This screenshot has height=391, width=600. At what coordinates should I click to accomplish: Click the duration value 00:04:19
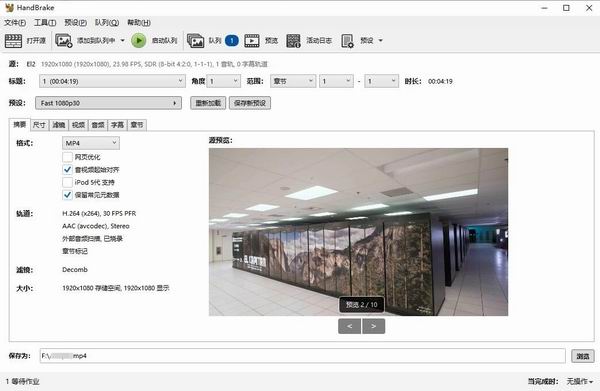point(440,81)
